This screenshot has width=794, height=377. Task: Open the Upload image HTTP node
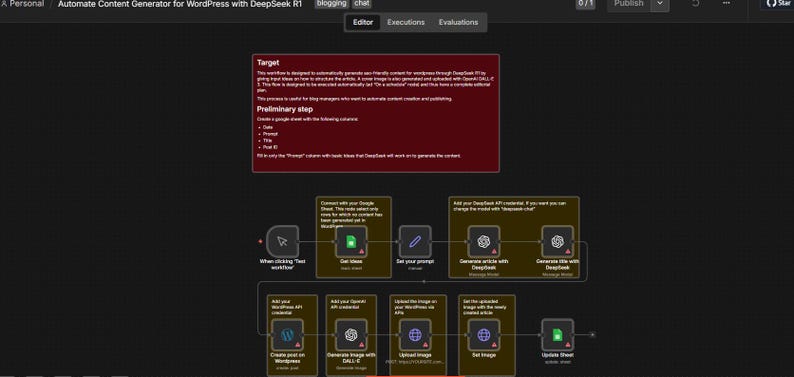(415, 334)
